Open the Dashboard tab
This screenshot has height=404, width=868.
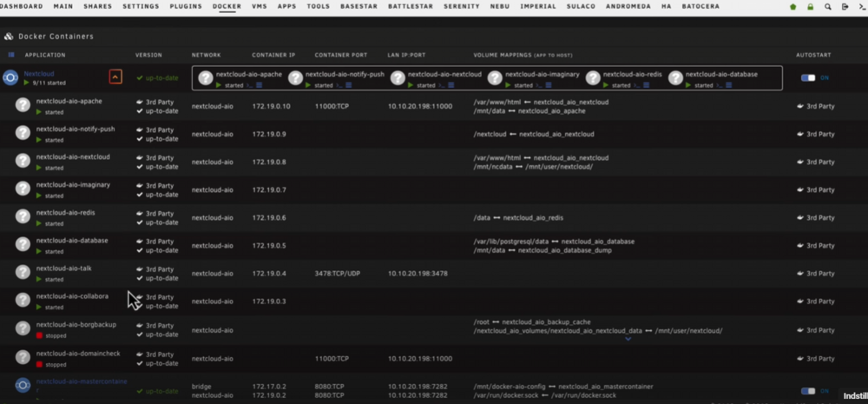[x=21, y=6]
